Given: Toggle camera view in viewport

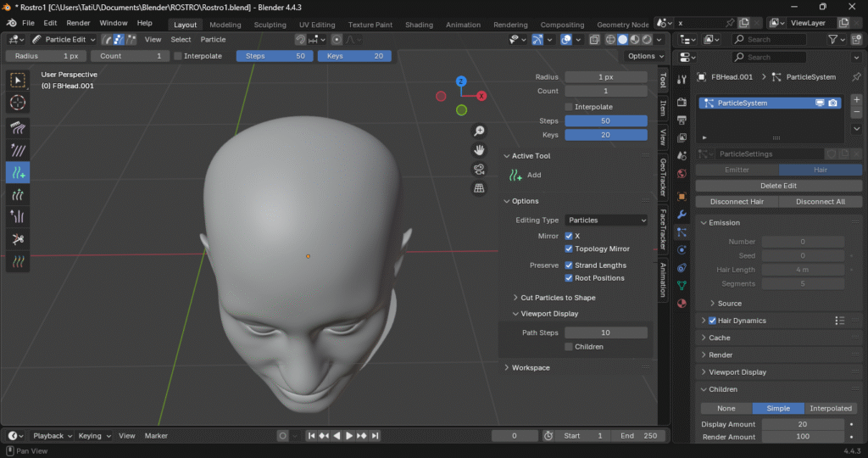Looking at the screenshot, I should [479, 169].
